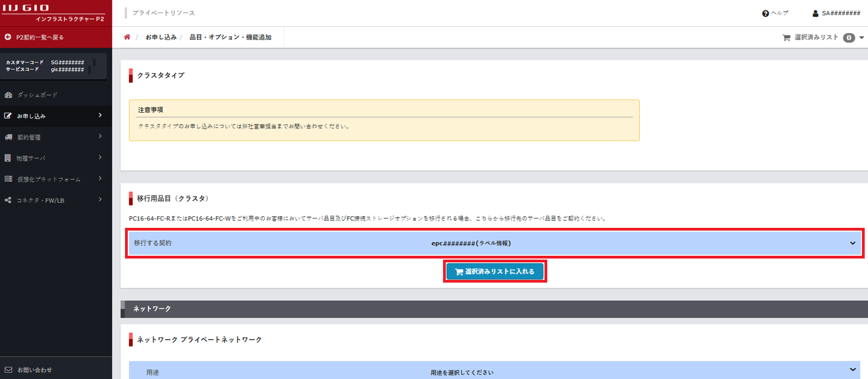This screenshot has height=379, width=868.
Task: Click the selected list count badge
Action: point(849,38)
